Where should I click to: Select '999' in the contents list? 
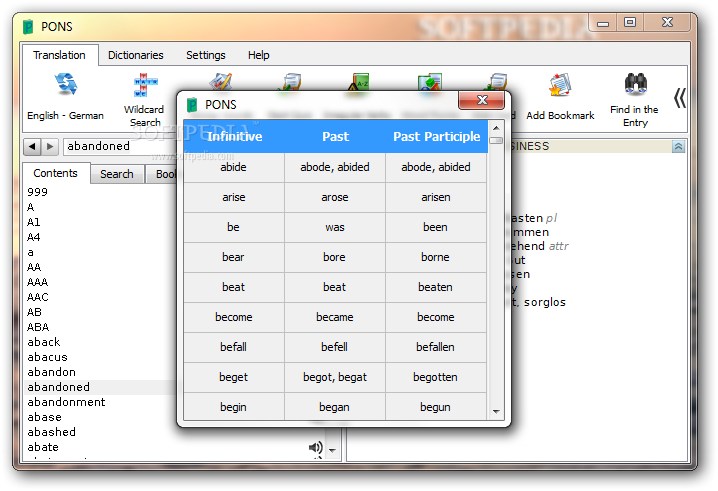coord(38,192)
